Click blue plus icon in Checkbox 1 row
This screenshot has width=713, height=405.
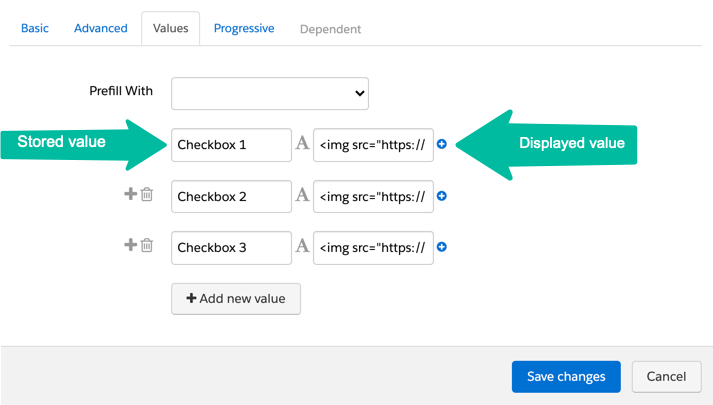[x=442, y=144]
